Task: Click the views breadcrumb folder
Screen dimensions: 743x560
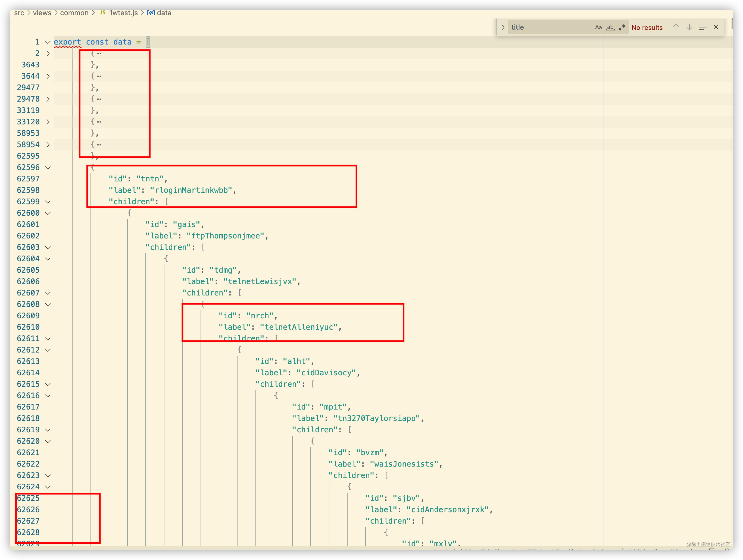Action: point(42,13)
